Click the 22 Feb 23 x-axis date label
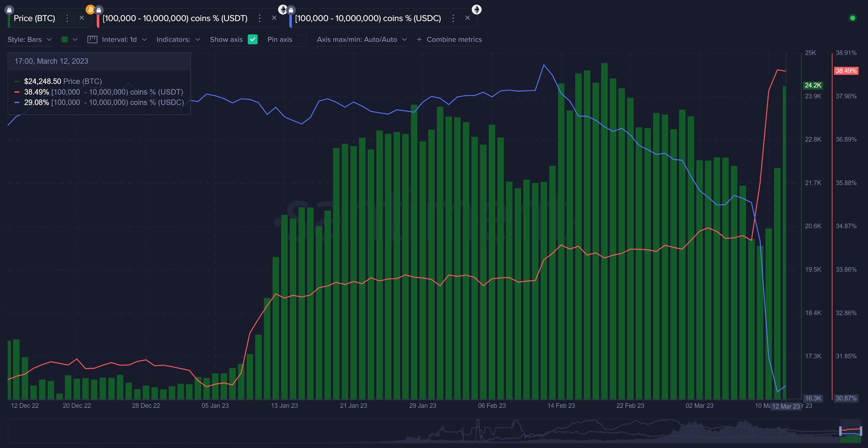This screenshot has width=868, height=448. (x=630, y=405)
